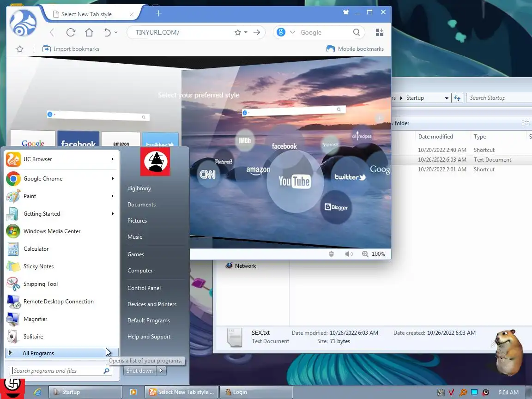Open Control Panel from Start menu
The height and width of the screenshot is (399, 532).
tap(144, 288)
